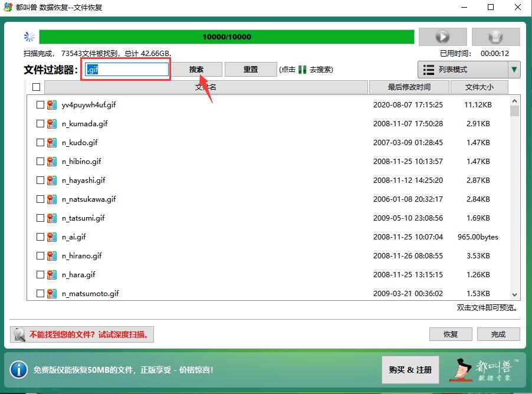Click the green pause icon in the hint text
This screenshot has height=394, width=532.
tap(303, 70)
